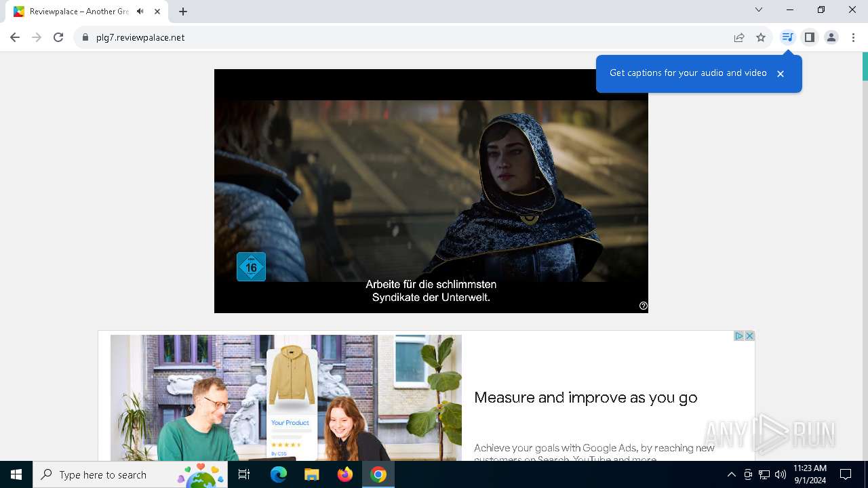Click the page vertical scrollbar
The height and width of the screenshot is (488, 868).
tap(865, 256)
